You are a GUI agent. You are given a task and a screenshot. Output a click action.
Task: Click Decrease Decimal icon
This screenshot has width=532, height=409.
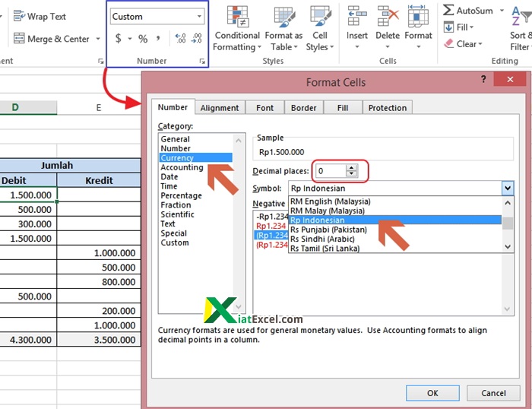pos(197,38)
